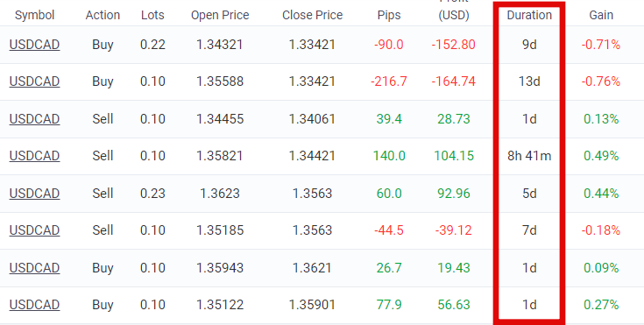Open USDCAD link in the 0.23 lots row
Image resolution: width=644 pixels, height=325 pixels.
pos(34,193)
